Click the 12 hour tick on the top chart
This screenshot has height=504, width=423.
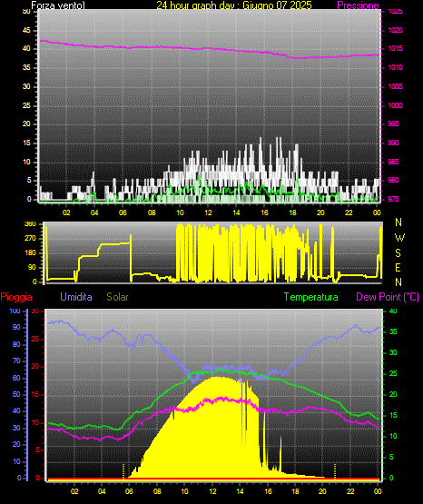coord(208,212)
